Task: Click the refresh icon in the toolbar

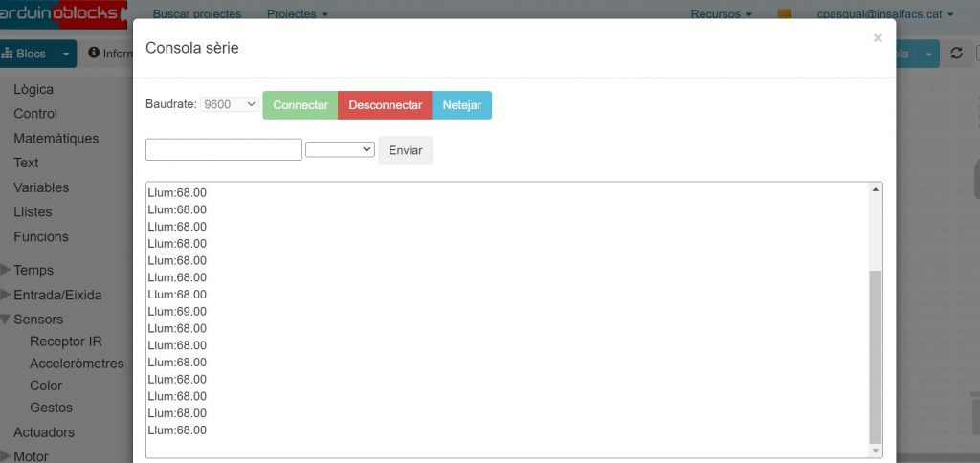Action: 956,54
